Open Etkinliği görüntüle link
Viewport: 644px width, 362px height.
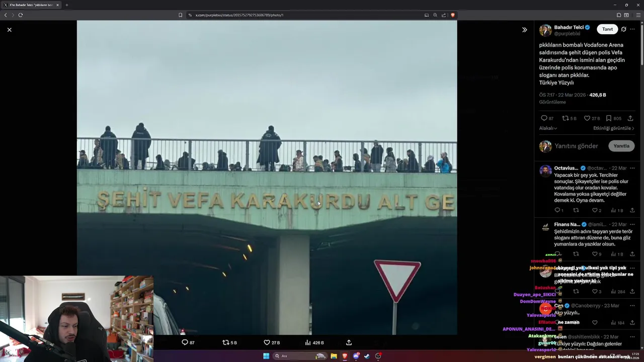(x=614, y=128)
